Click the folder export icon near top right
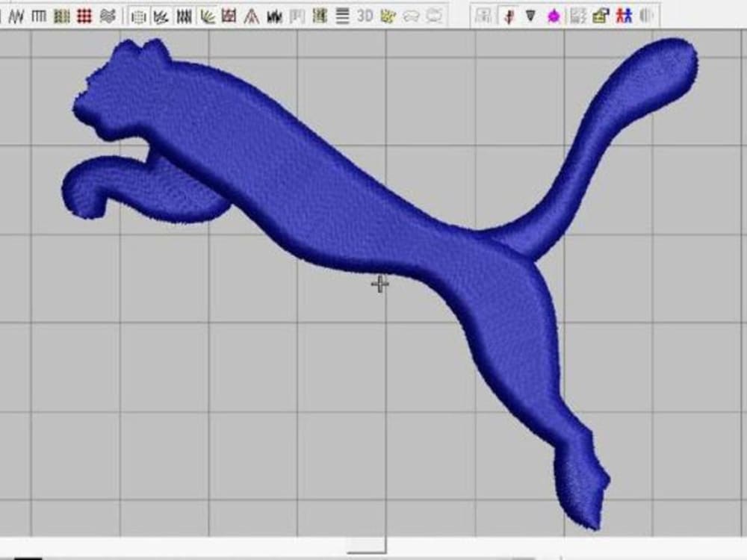 (600, 13)
